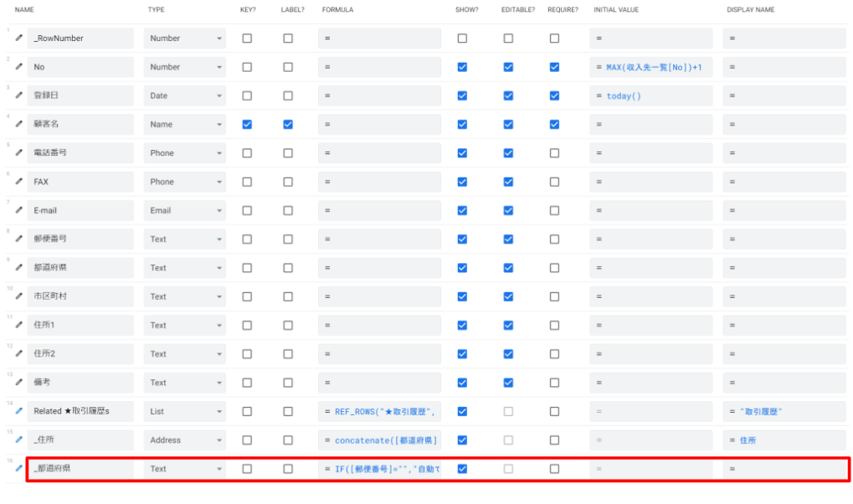Click the blue pencil for _住所 column
Viewport: 853px width, 504px height.
tap(18, 440)
